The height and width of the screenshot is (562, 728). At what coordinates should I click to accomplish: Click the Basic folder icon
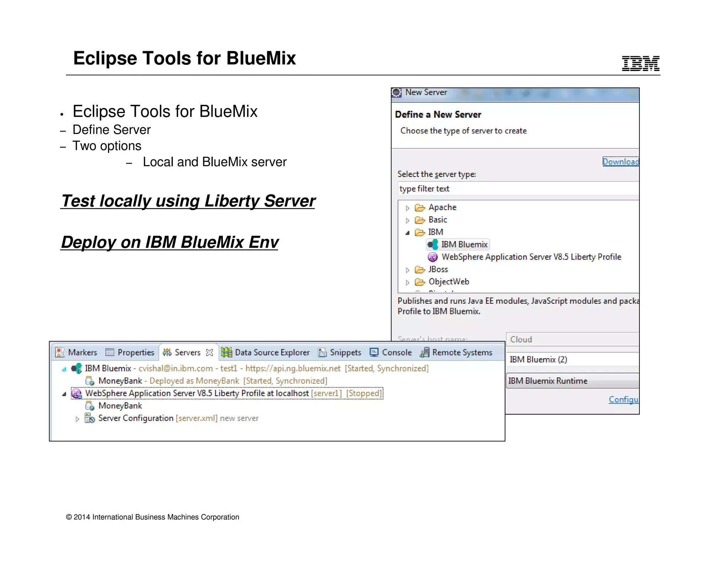[420, 220]
